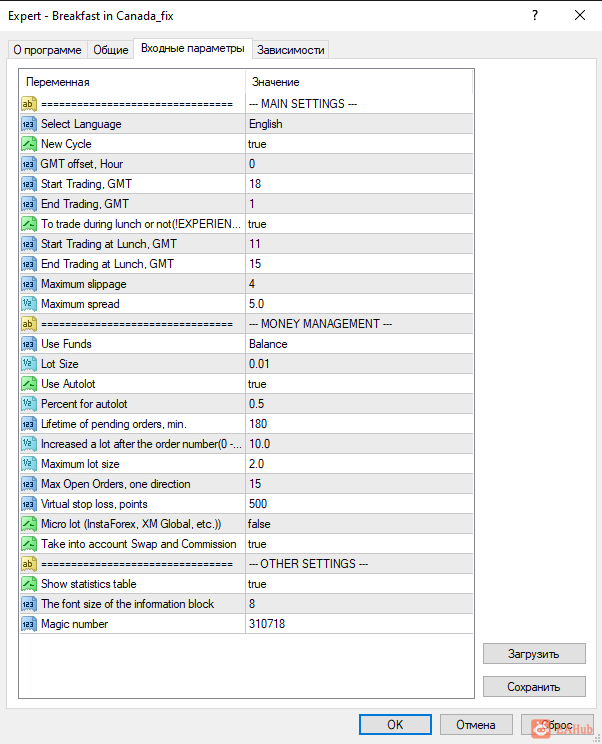
Task: Click the string icon beside MONEY MANAGEMENT row
Action: (x=28, y=324)
